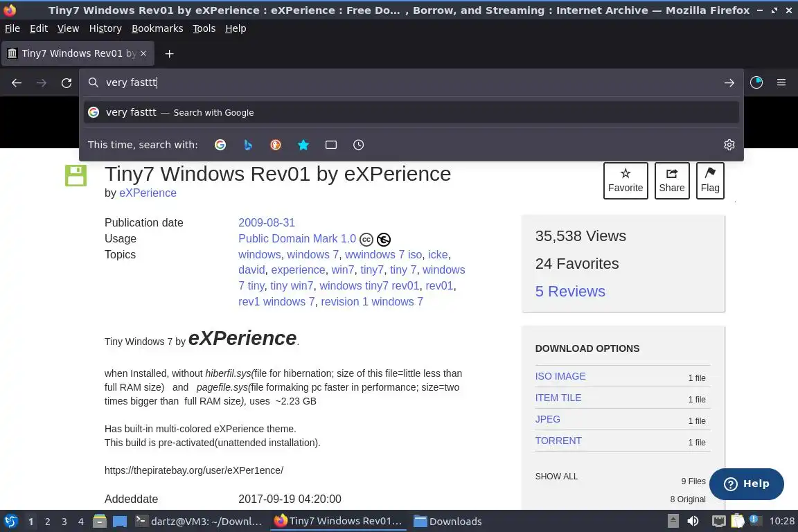
Task: Open the File menu
Action: point(12,28)
